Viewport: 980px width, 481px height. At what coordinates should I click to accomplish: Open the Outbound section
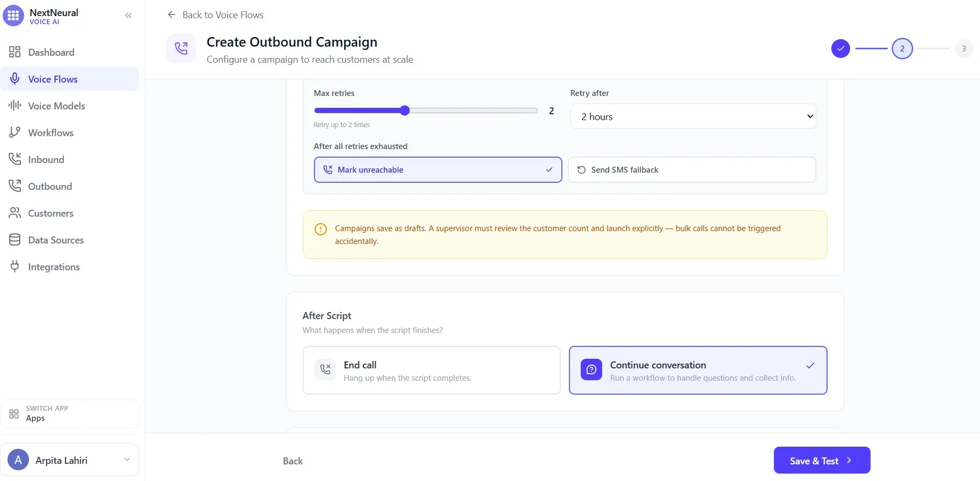tap(70, 186)
